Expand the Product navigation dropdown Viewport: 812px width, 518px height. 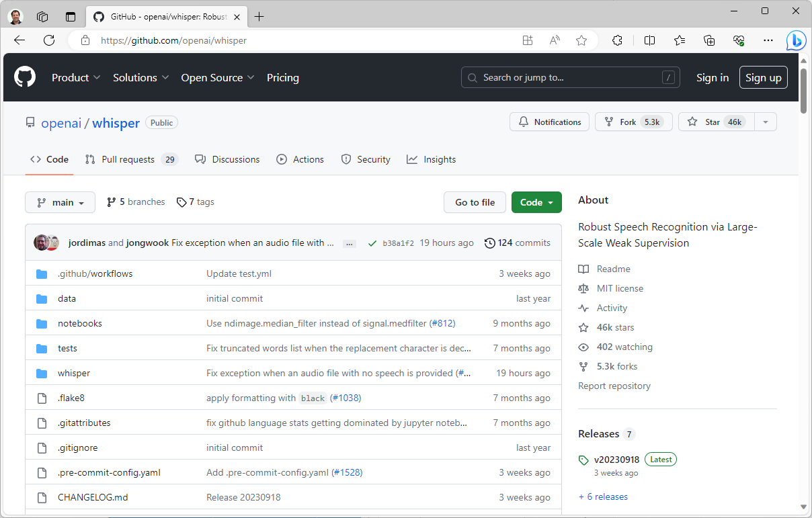(76, 77)
